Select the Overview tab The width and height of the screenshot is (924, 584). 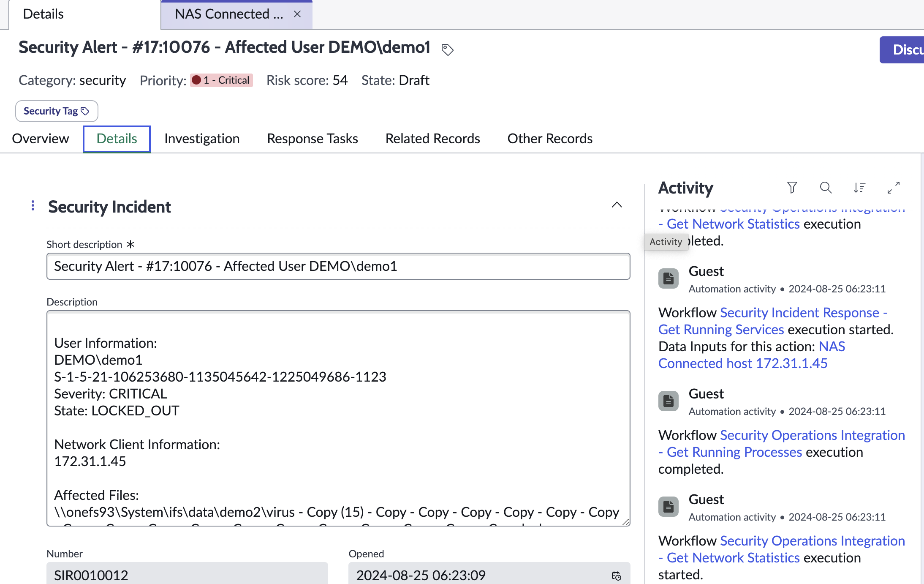click(x=41, y=139)
